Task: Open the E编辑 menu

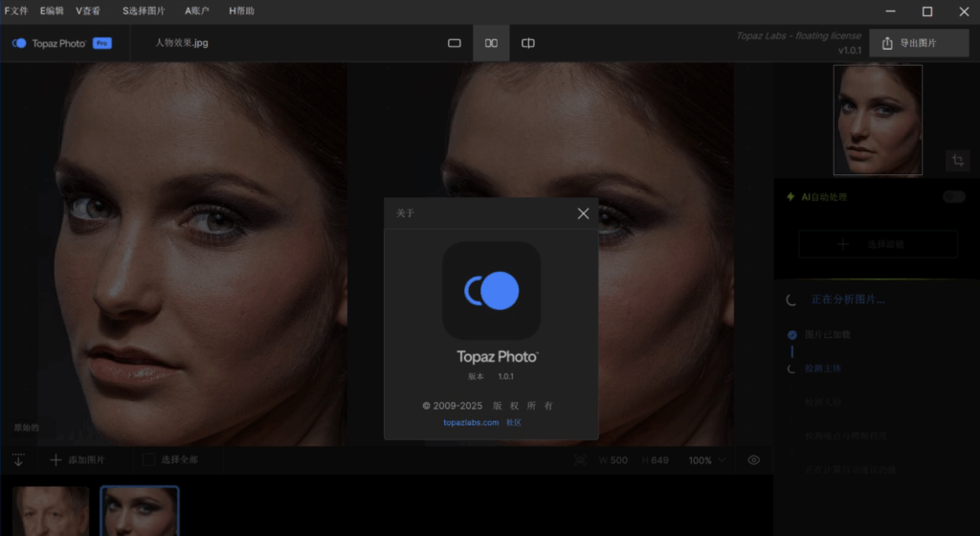Action: tap(52, 11)
